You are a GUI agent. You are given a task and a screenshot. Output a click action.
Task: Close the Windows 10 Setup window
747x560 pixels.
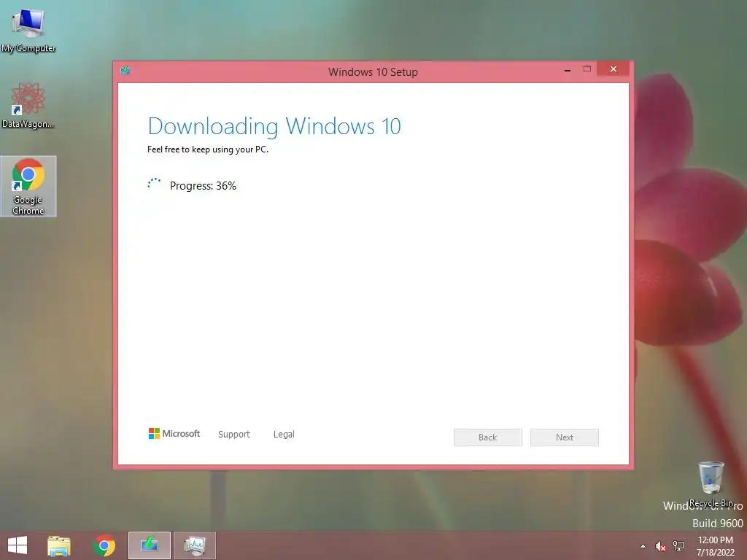tap(613, 69)
